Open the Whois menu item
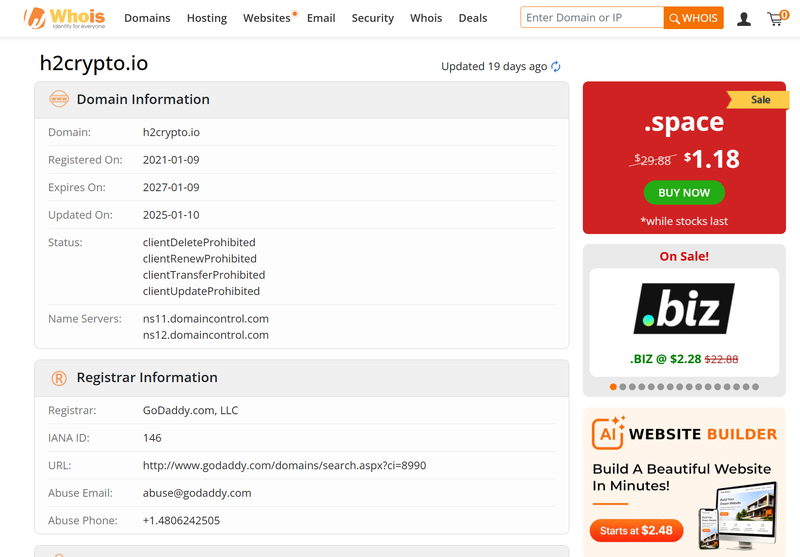Screen dimensions: 800x557 pyautogui.click(x=426, y=18)
